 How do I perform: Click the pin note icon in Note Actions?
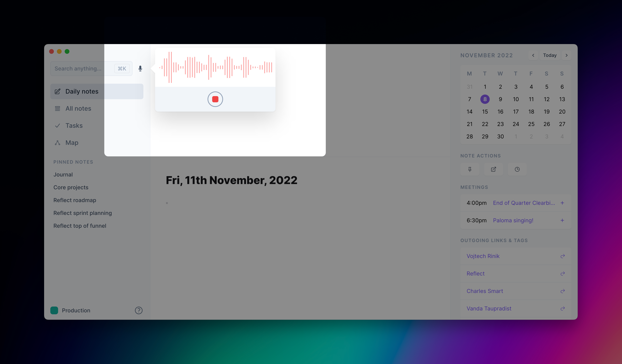pyautogui.click(x=470, y=169)
